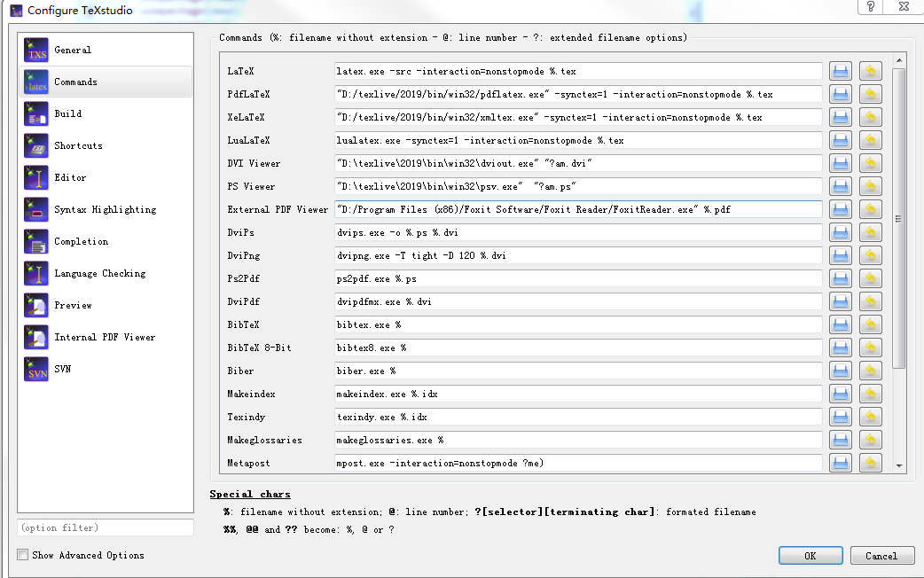Browse for the BibTeX executable
The image size is (924, 578).
coord(840,324)
